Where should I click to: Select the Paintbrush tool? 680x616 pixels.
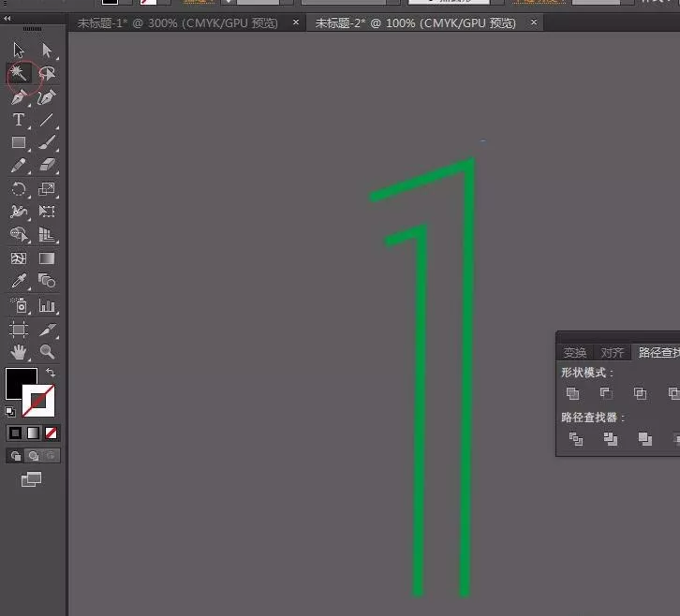(x=47, y=142)
